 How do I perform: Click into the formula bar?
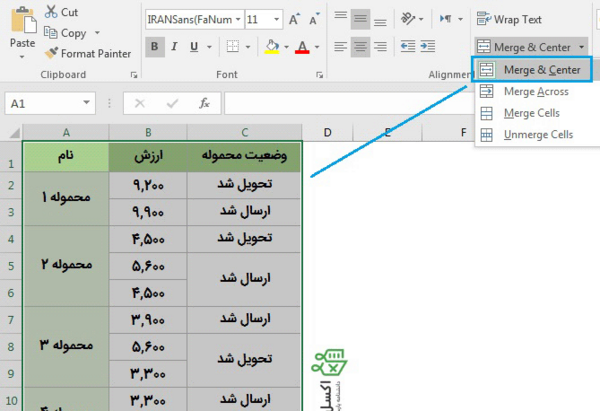tap(348, 103)
